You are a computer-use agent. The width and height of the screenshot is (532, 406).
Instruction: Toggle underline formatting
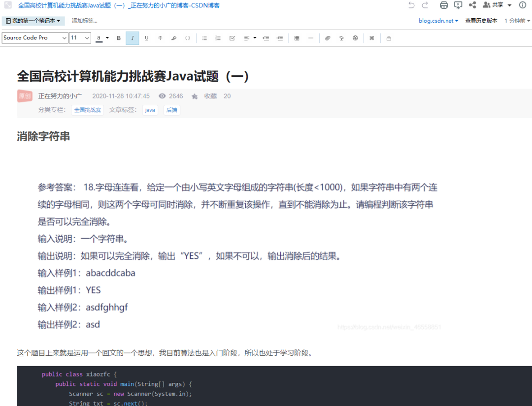click(x=146, y=38)
